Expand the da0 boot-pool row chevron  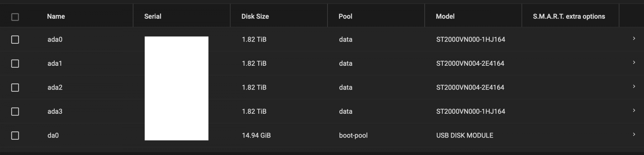tap(634, 135)
